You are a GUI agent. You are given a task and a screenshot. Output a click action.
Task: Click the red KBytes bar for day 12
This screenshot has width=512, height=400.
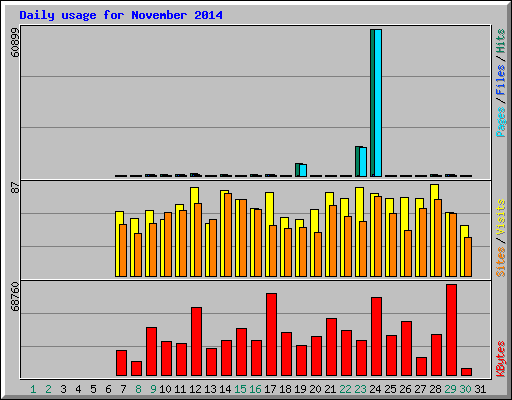196,342
